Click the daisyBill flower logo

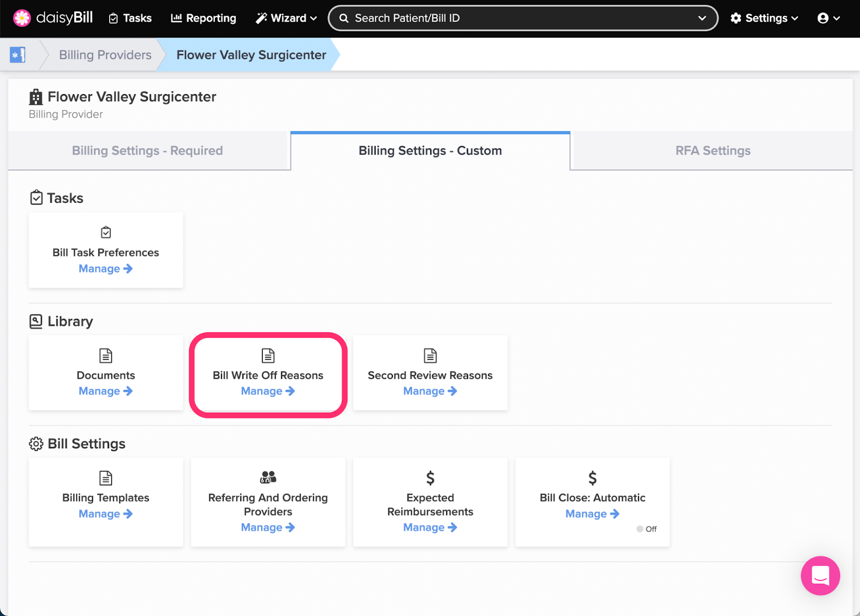(x=22, y=18)
